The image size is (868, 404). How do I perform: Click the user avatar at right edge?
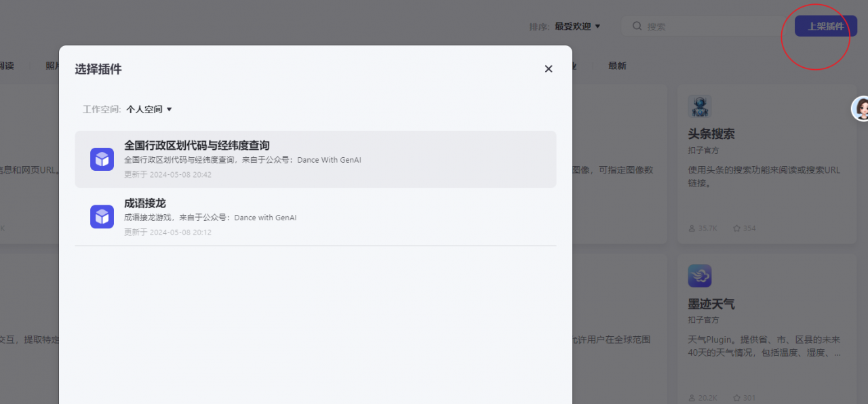861,108
